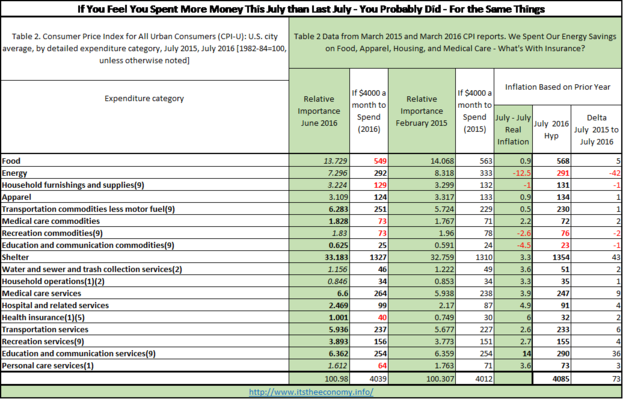Image resolution: width=623 pixels, height=399 pixels.
Task: Click the green Table 2 Data note cell
Action: tap(456, 43)
